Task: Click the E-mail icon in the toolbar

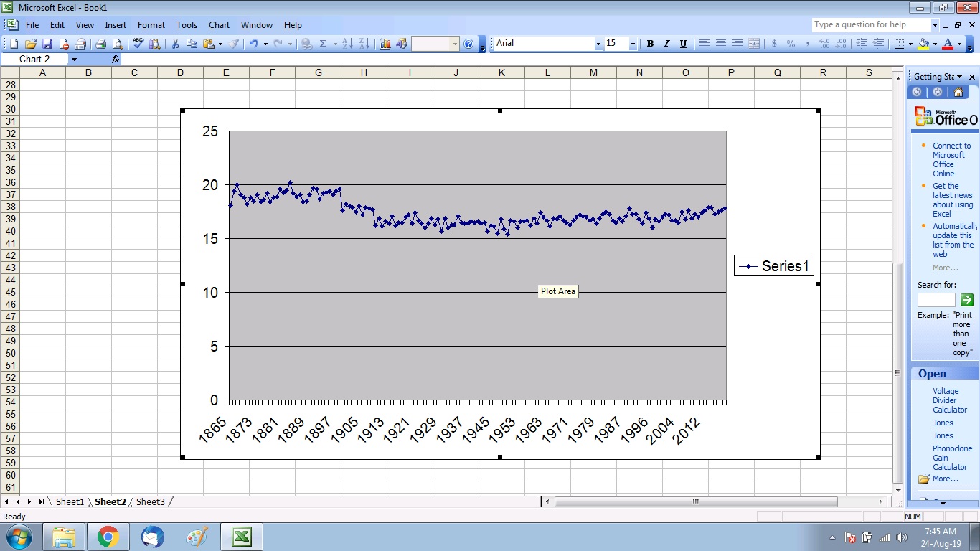Action: coord(81,44)
